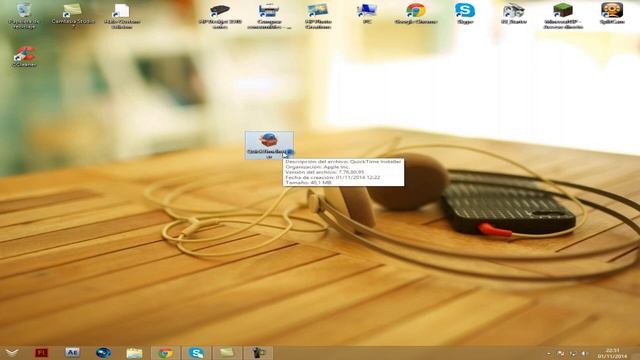Launch the Minecraft grass-block shortcut
The width and height of the screenshot is (640, 360).
tap(563, 15)
